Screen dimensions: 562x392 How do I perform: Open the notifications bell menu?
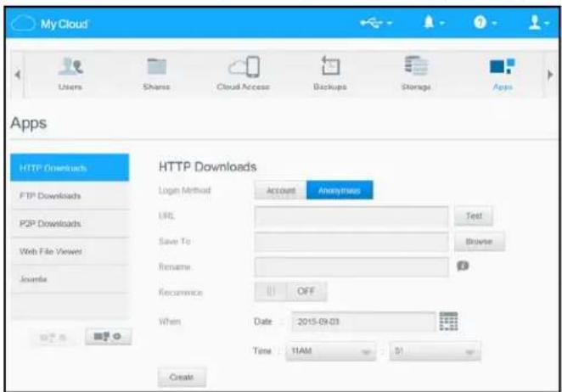(434, 23)
